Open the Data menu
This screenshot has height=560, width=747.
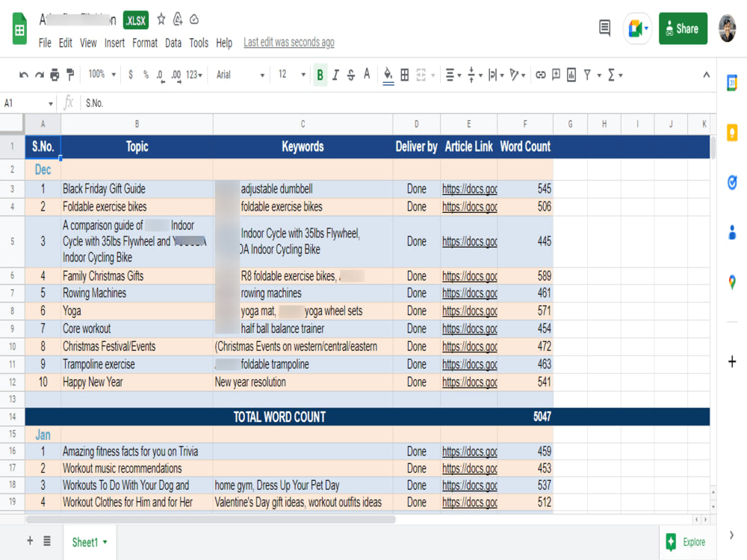click(x=173, y=43)
